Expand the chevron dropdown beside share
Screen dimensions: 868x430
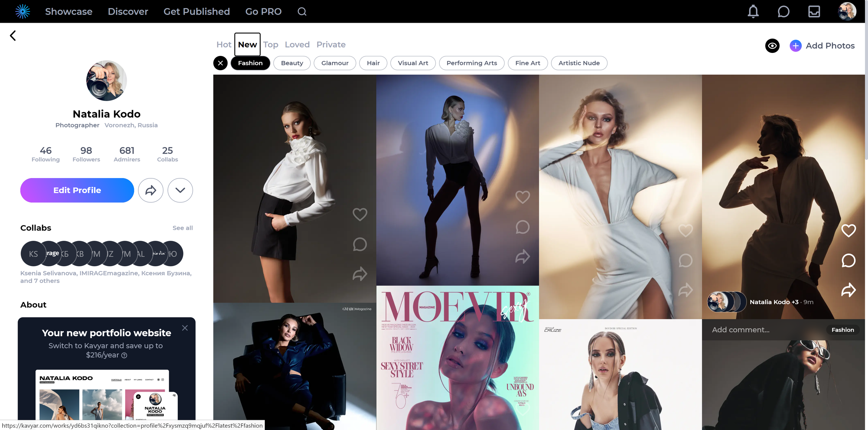coord(180,190)
